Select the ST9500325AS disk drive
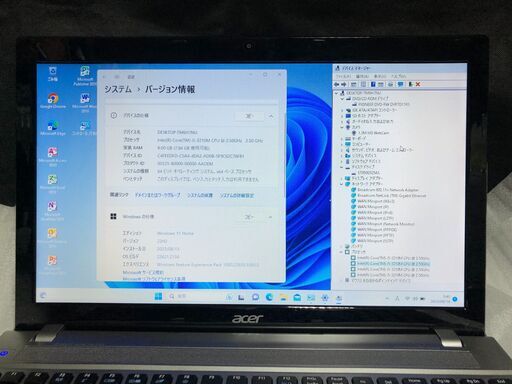512x384 pixels. tap(365, 172)
